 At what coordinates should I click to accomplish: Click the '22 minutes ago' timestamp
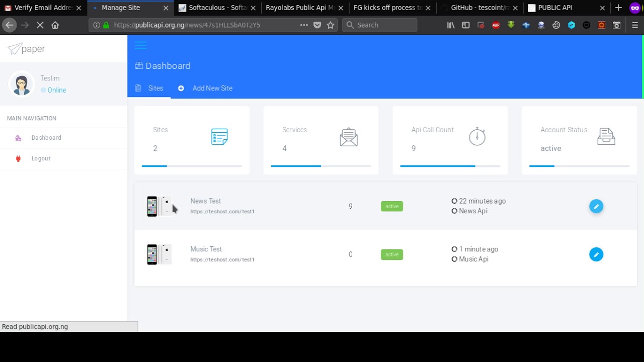click(482, 201)
